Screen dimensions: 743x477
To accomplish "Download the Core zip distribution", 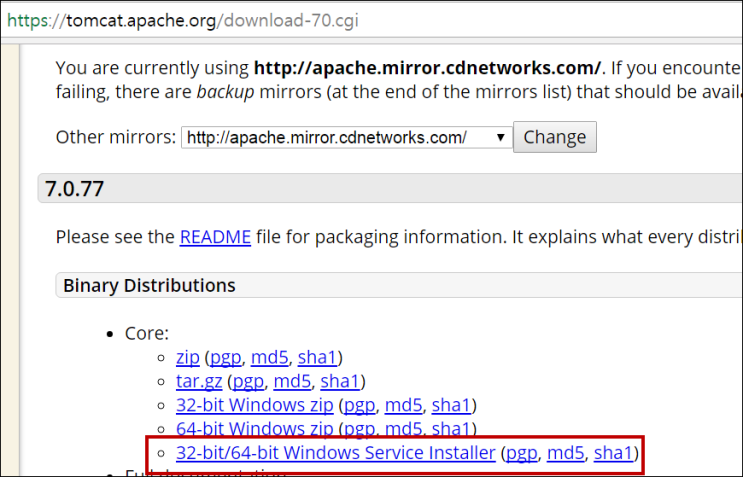I will click(x=187, y=357).
